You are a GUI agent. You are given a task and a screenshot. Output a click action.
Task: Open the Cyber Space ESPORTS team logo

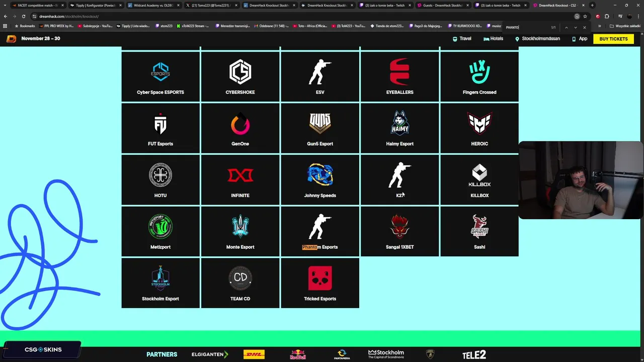pos(160,72)
